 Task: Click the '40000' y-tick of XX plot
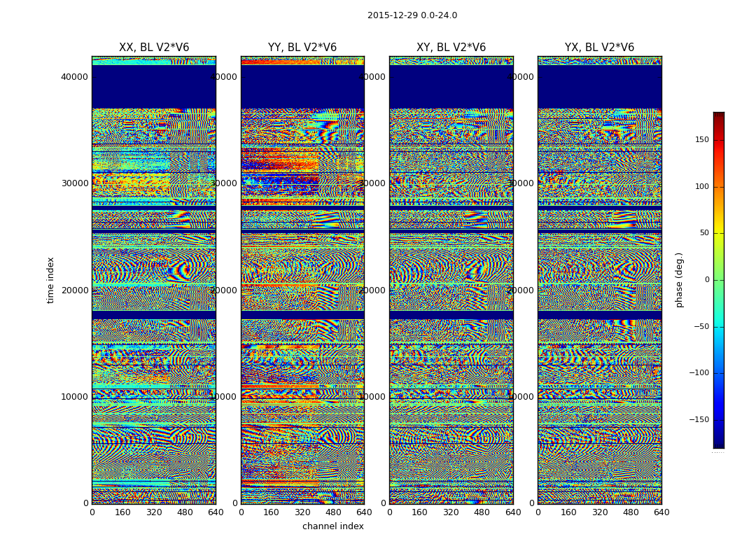74,77
